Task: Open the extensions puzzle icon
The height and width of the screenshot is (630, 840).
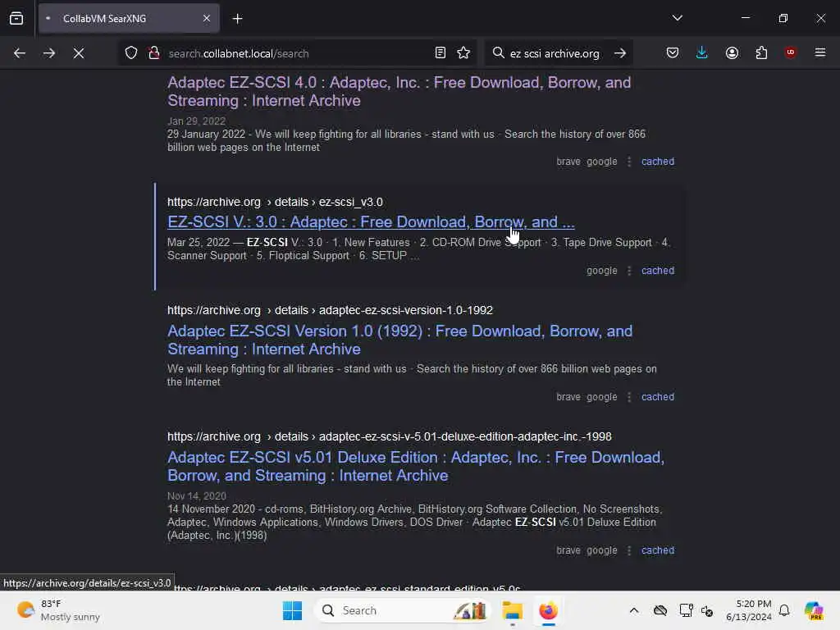Action: (761, 53)
